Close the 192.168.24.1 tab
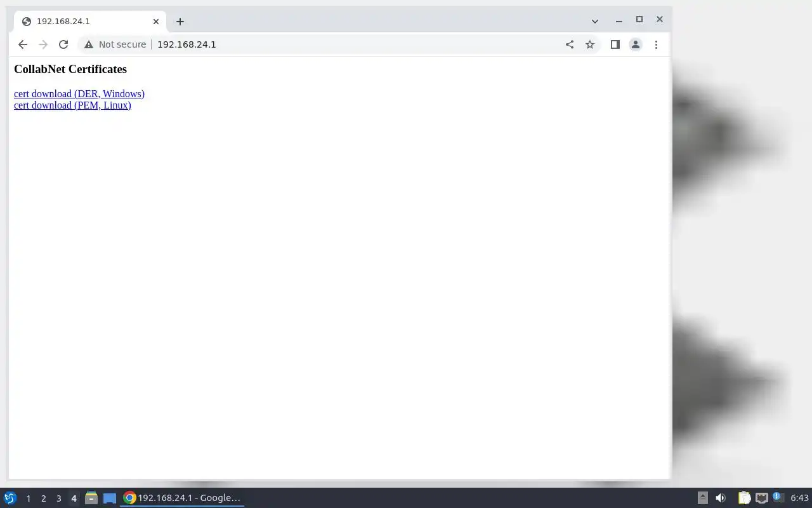 pos(156,22)
